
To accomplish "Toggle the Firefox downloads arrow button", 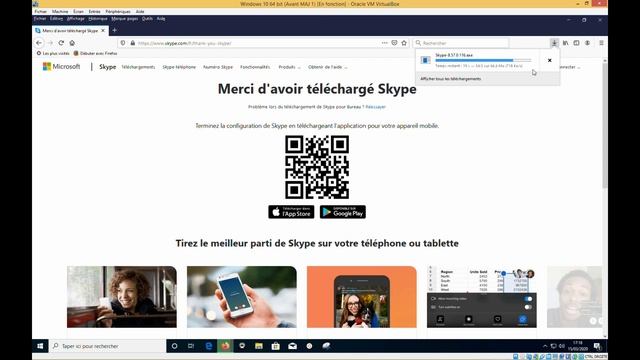I will 554,43.
